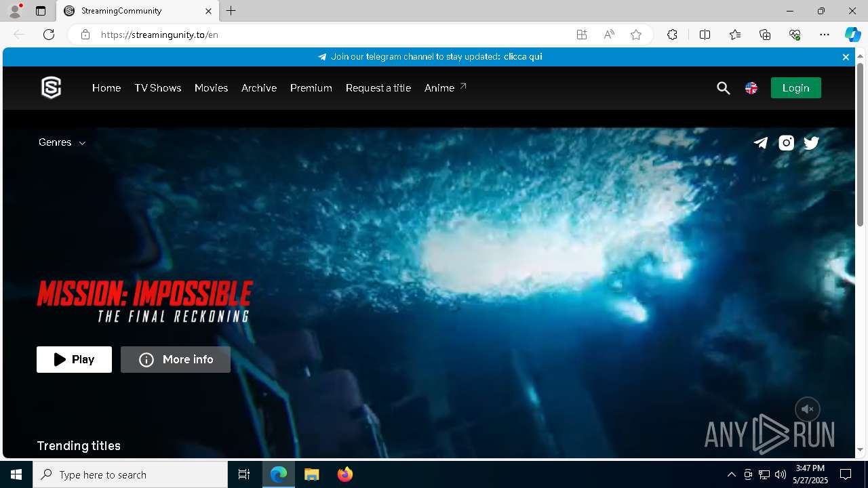Launch Firefox from the taskbar
The height and width of the screenshot is (488, 868).
coord(345,474)
